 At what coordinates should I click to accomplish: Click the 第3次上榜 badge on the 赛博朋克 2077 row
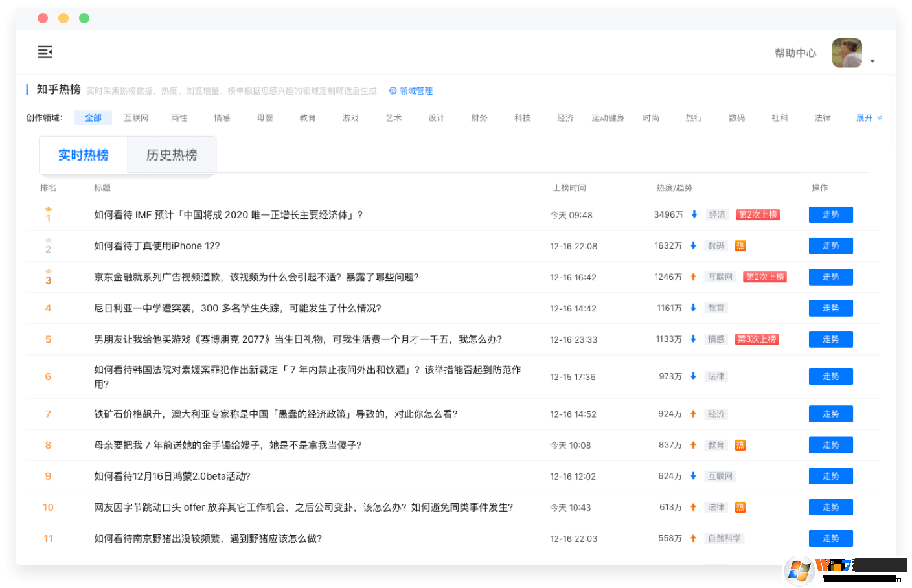point(756,339)
